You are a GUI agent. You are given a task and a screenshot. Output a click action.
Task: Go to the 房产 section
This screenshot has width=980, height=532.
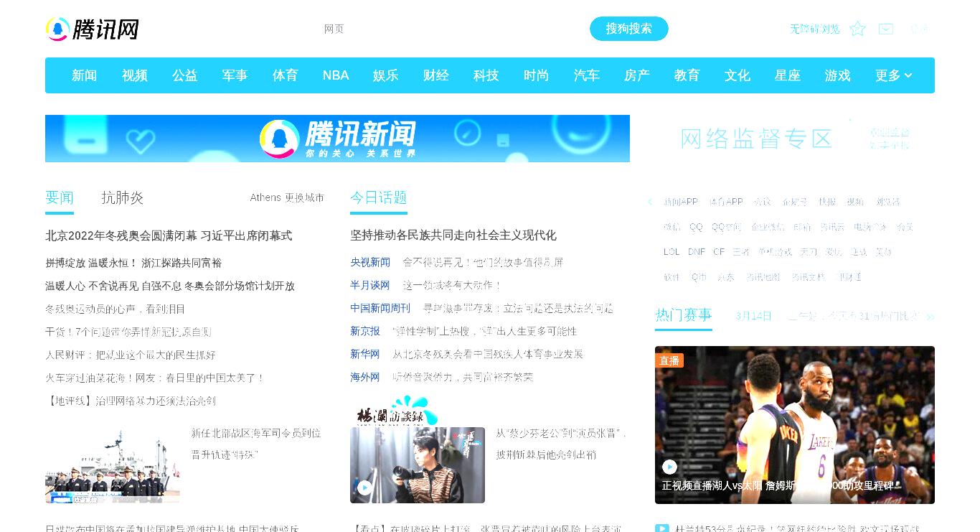[636, 75]
